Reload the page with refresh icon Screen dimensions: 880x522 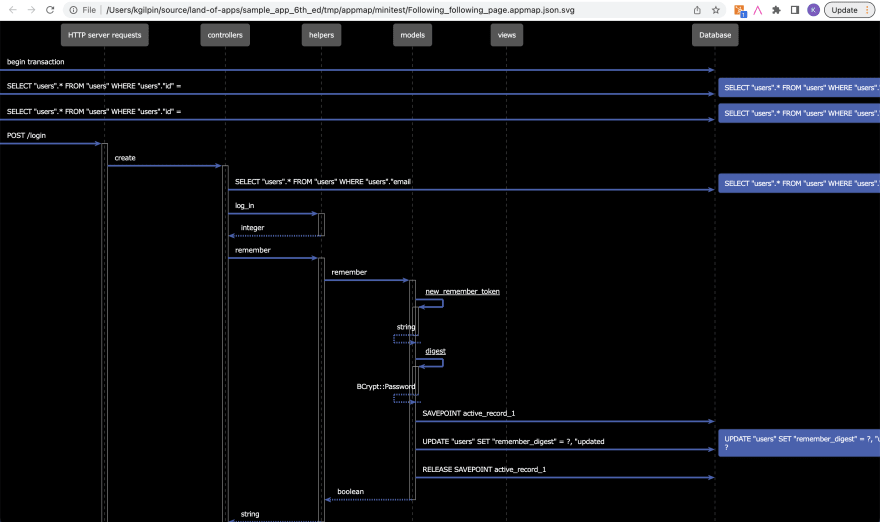[50, 10]
